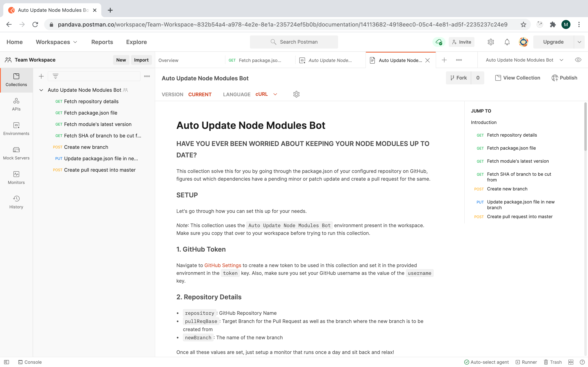Click the sync status cloud icon
Image resolution: width=588 pixels, height=367 pixels.
439,42
